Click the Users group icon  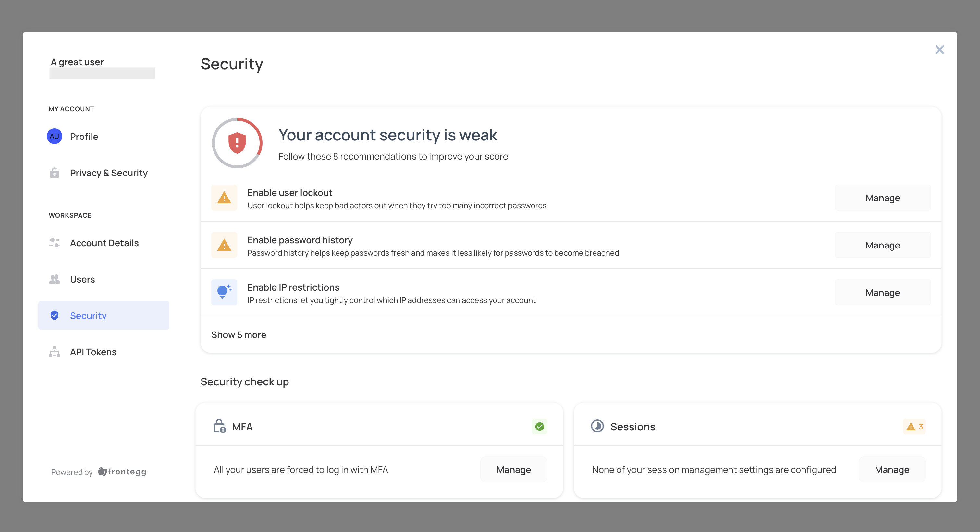pos(55,279)
